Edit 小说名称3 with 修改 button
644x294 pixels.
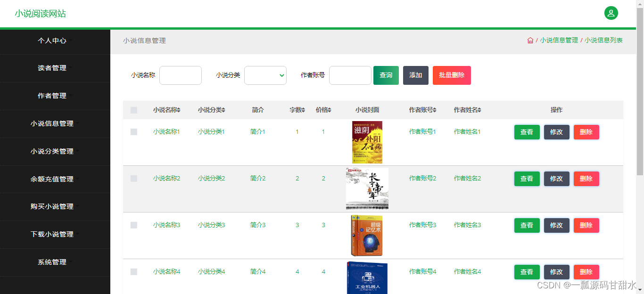(556, 225)
